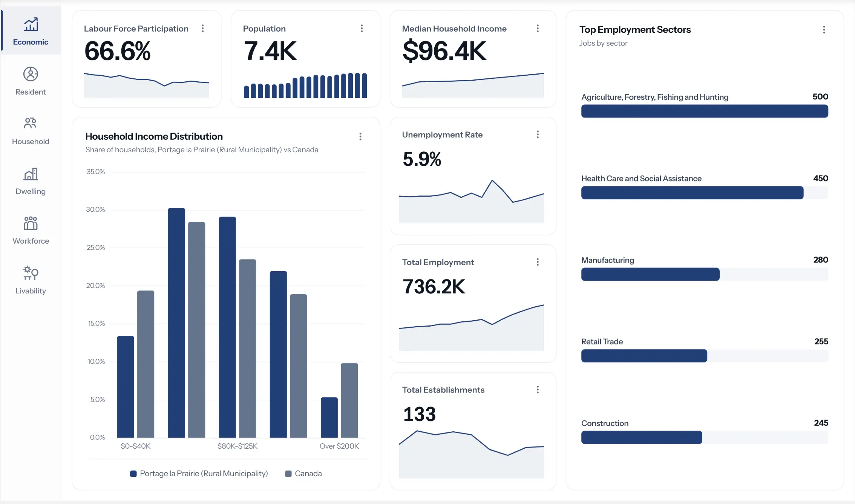Open Total Employment card options menu
This screenshot has width=855, height=504.
(538, 262)
